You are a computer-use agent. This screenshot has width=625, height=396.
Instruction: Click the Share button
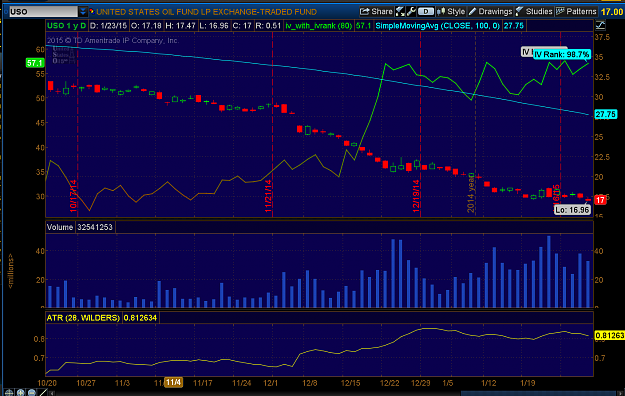coord(376,12)
